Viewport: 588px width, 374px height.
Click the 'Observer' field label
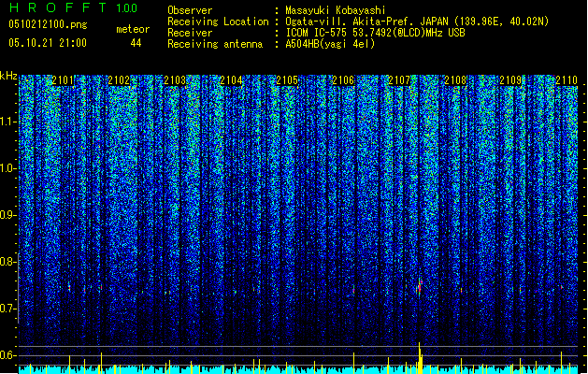coord(190,10)
